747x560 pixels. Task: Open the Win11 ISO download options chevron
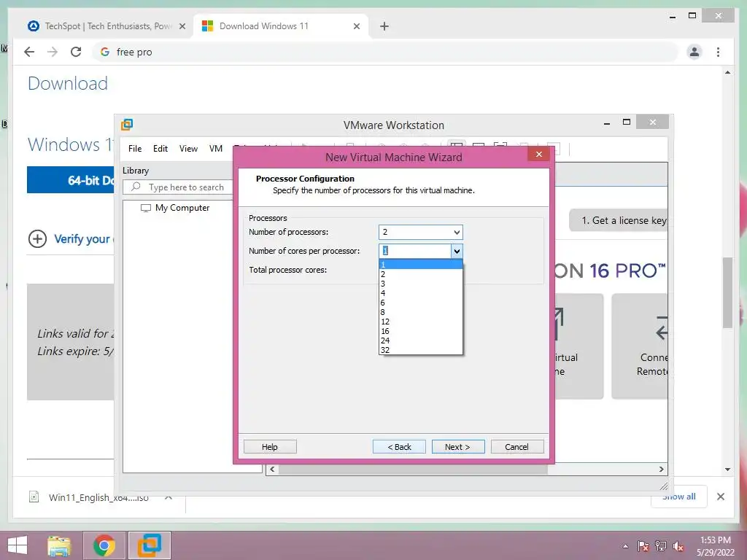(x=169, y=497)
